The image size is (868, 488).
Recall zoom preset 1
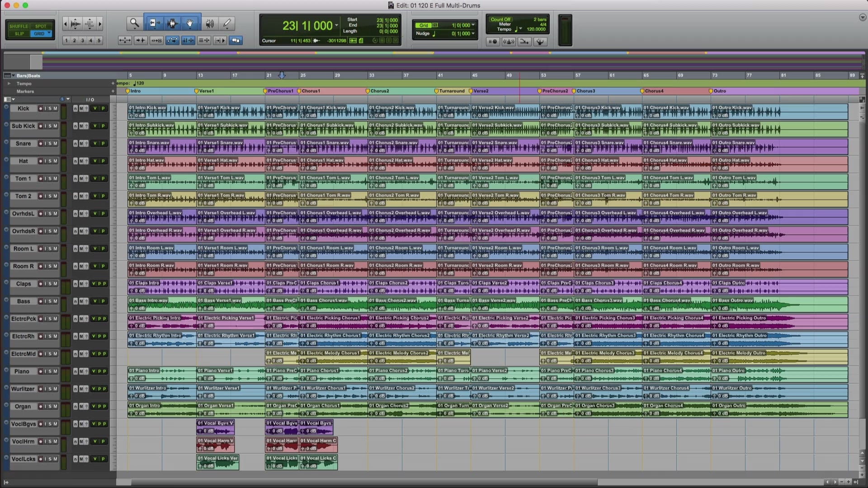(x=66, y=40)
